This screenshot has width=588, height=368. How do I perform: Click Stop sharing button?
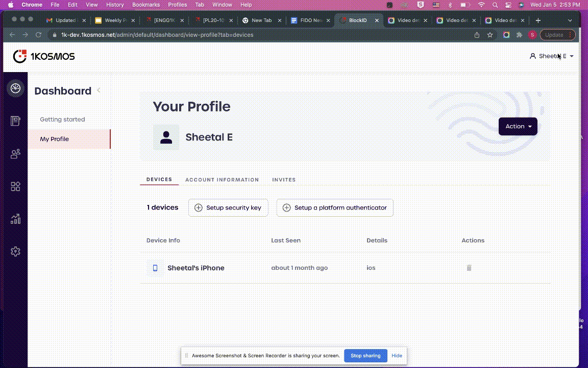(365, 356)
